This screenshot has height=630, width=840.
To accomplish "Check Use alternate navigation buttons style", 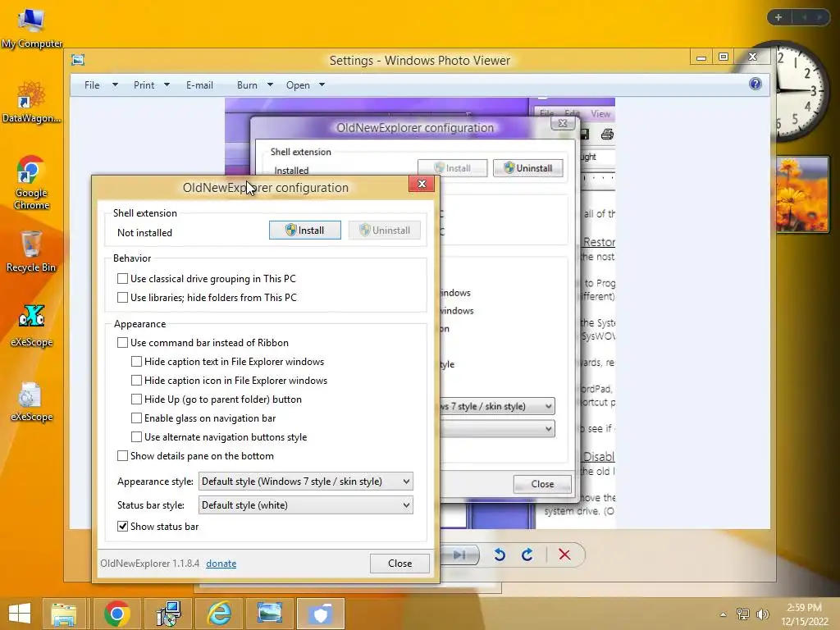I will point(137,436).
